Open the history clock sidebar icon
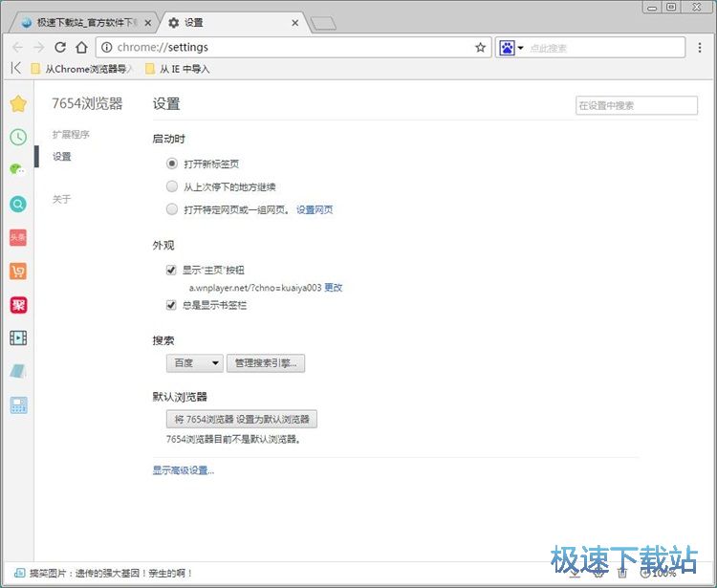The image size is (717, 588). [18, 137]
